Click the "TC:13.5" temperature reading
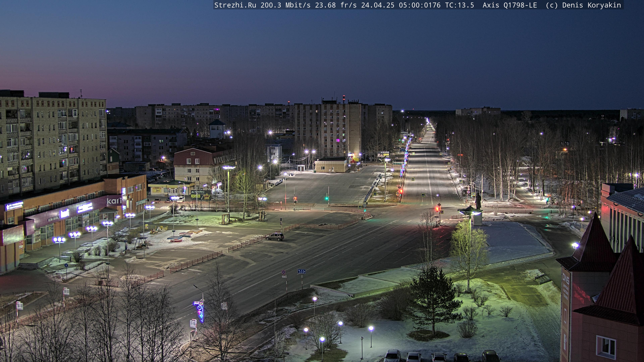 coord(459,5)
